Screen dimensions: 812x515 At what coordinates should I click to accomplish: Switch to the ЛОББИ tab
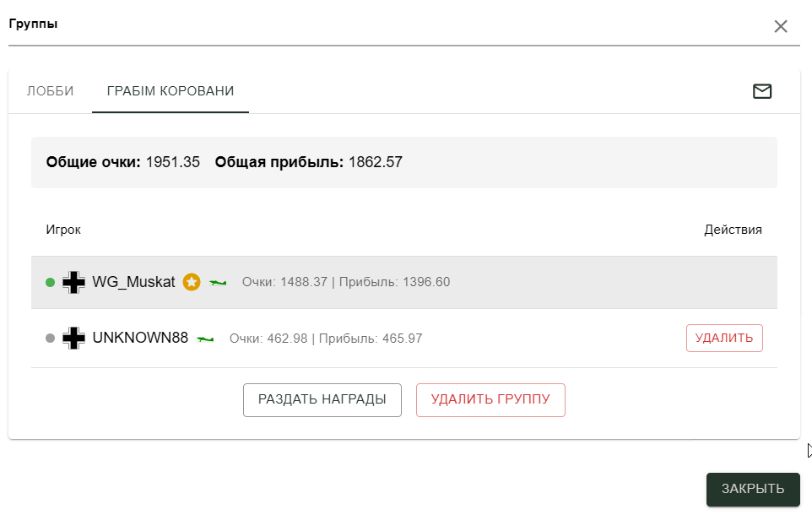(51, 91)
